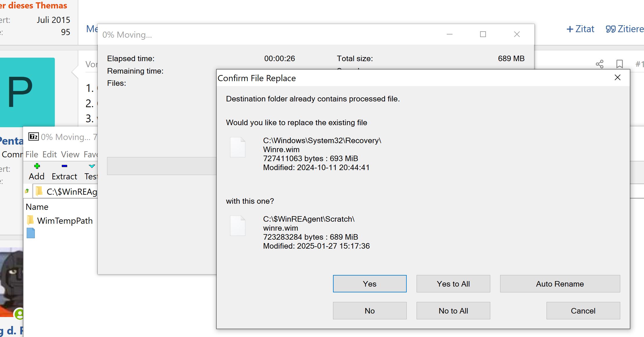Open Edit menu in 7-Zip
644x337 pixels.
(x=49, y=154)
